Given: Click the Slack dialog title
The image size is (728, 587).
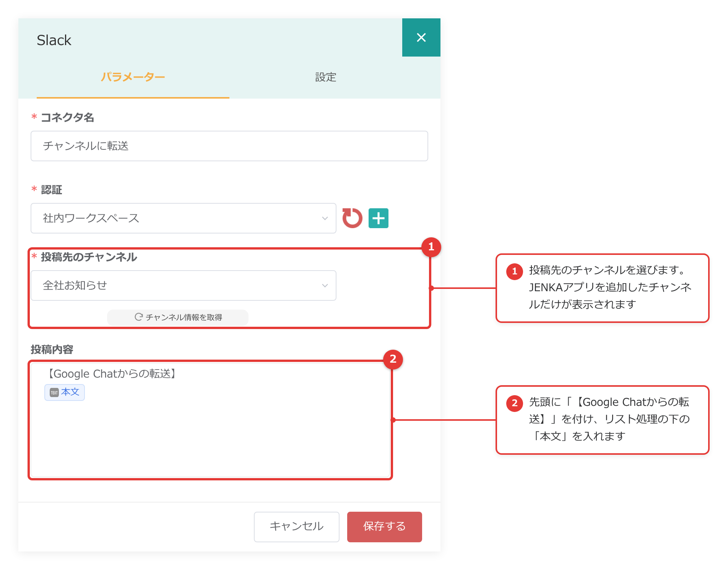Looking at the screenshot, I should coord(54,40).
